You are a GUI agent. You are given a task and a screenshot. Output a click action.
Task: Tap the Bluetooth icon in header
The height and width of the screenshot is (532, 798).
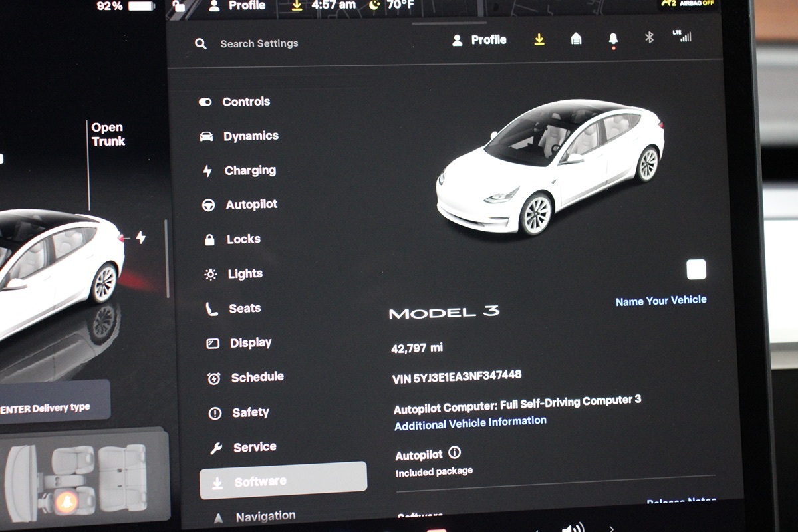(x=649, y=38)
